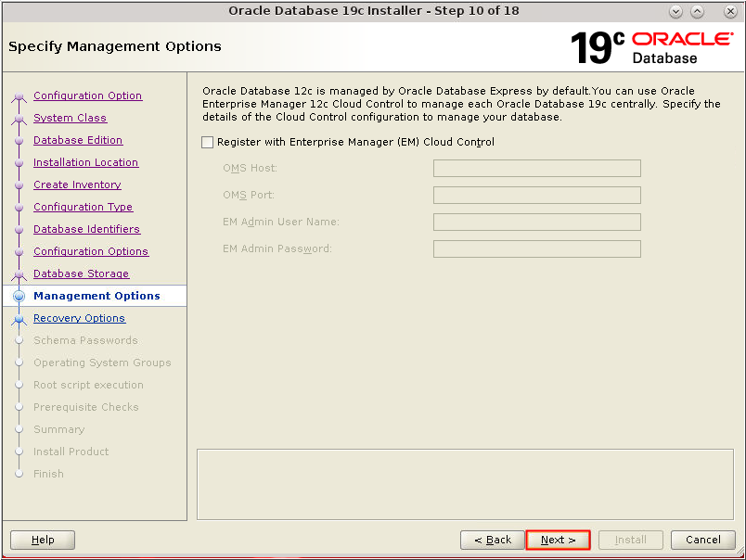Click the Recovery Options step arrow icon

(x=20, y=318)
